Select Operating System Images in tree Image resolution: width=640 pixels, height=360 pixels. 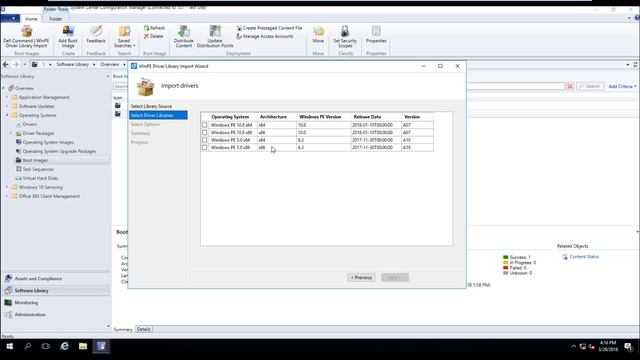point(48,142)
